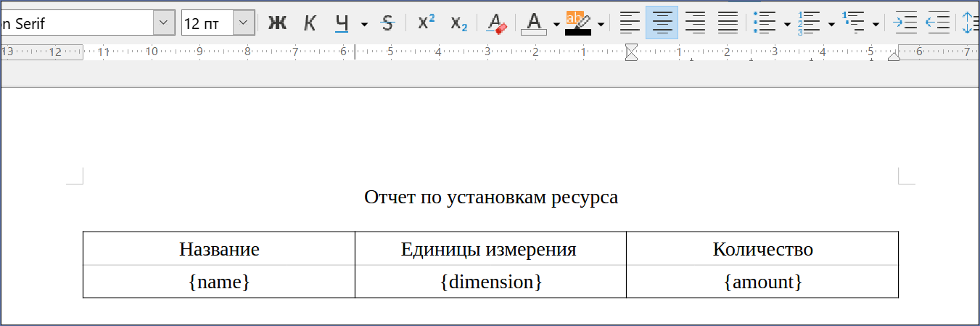Open numbered list style dropdown
The width and height of the screenshot is (980, 326).
(x=832, y=24)
